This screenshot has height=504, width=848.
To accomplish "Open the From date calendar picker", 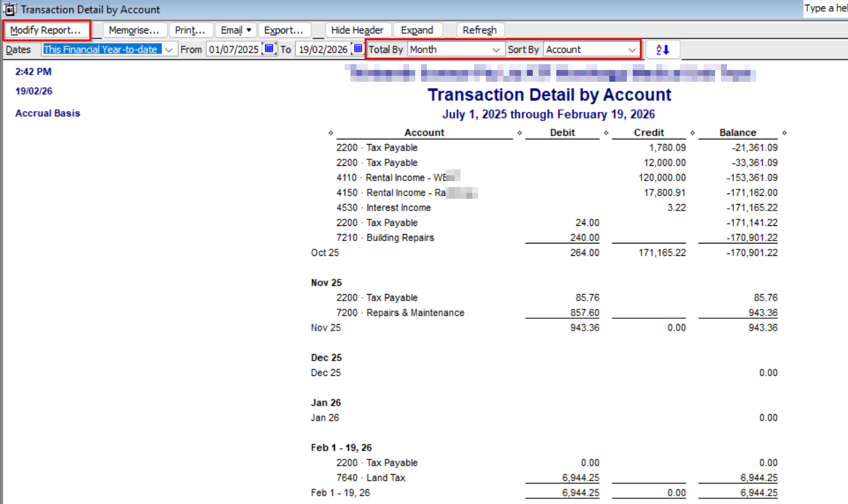I will coord(269,49).
